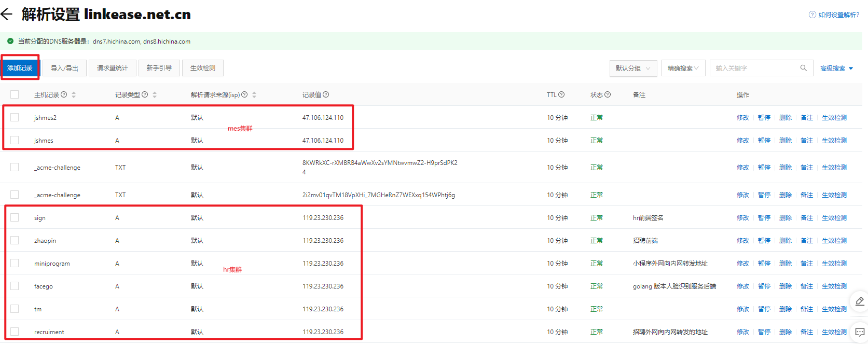Toggle the select-all header checkbox
The height and width of the screenshot is (344, 868).
(15, 94)
